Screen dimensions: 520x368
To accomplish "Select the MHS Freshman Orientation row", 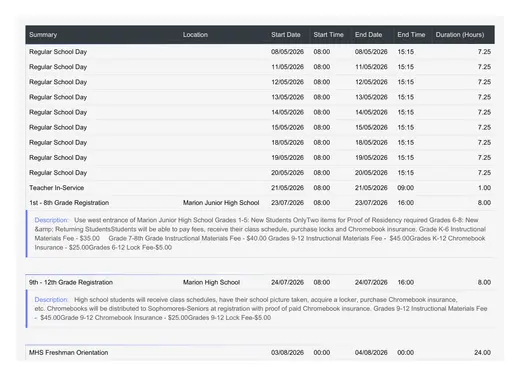I will click(260, 352).
